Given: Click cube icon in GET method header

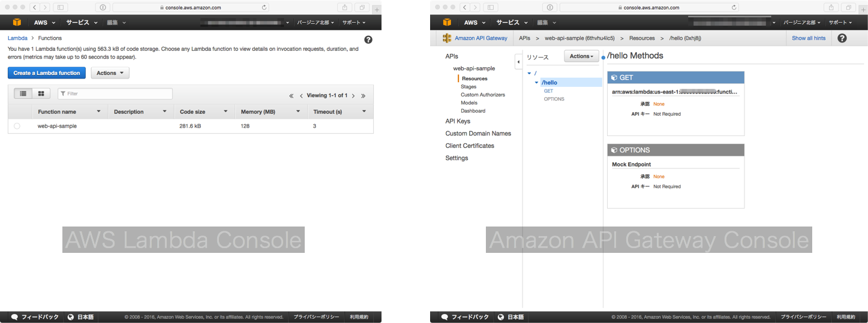Looking at the screenshot, I should tap(614, 78).
